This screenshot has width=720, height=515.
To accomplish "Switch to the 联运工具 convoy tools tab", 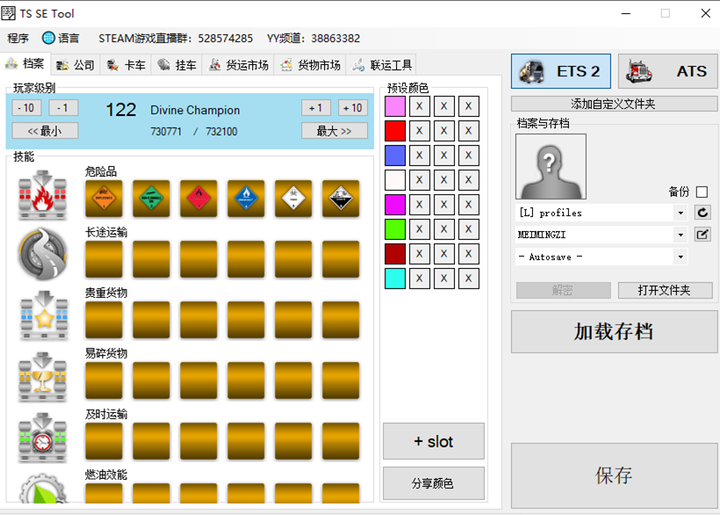I will click(x=382, y=65).
